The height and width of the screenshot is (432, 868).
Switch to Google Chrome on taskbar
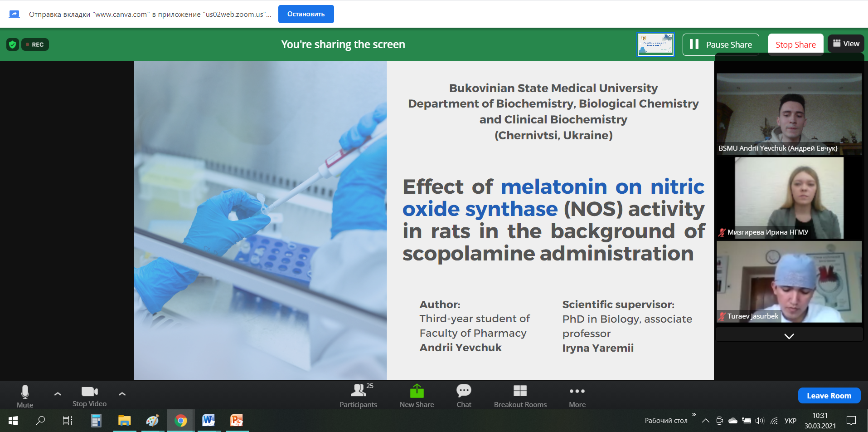tap(181, 421)
